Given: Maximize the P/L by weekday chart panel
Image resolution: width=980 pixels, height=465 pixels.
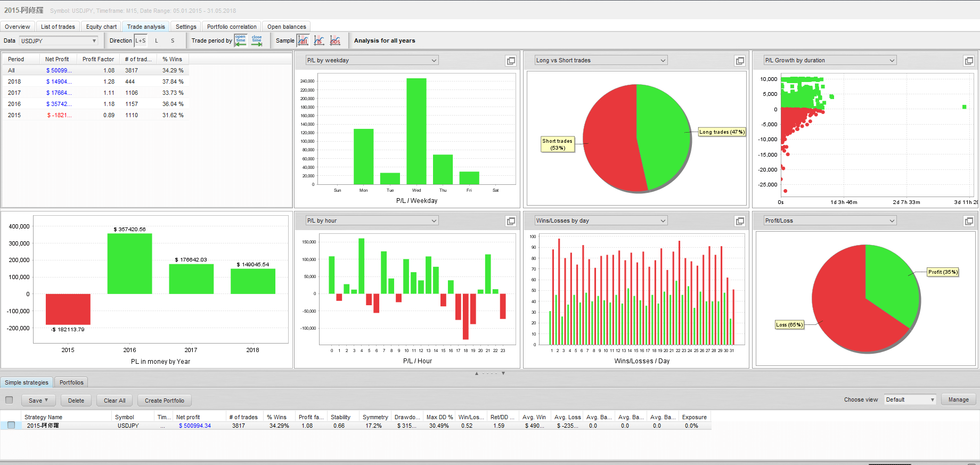Looking at the screenshot, I should point(511,61).
